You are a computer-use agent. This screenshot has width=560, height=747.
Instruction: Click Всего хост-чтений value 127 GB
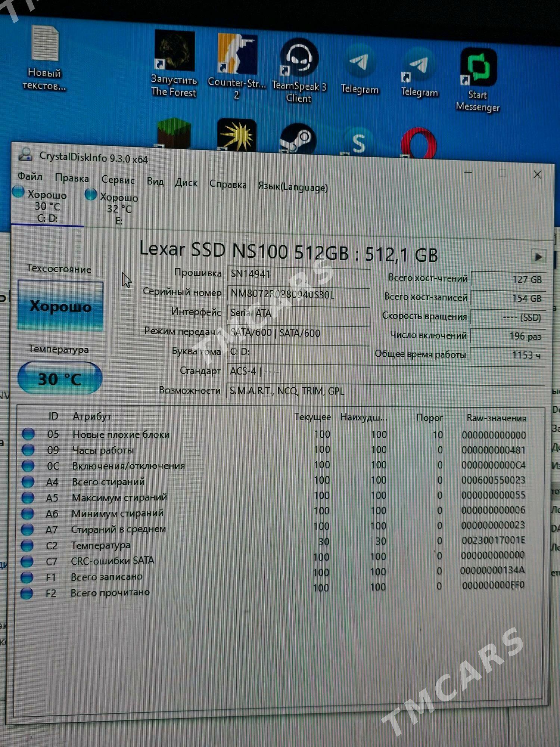click(508, 279)
